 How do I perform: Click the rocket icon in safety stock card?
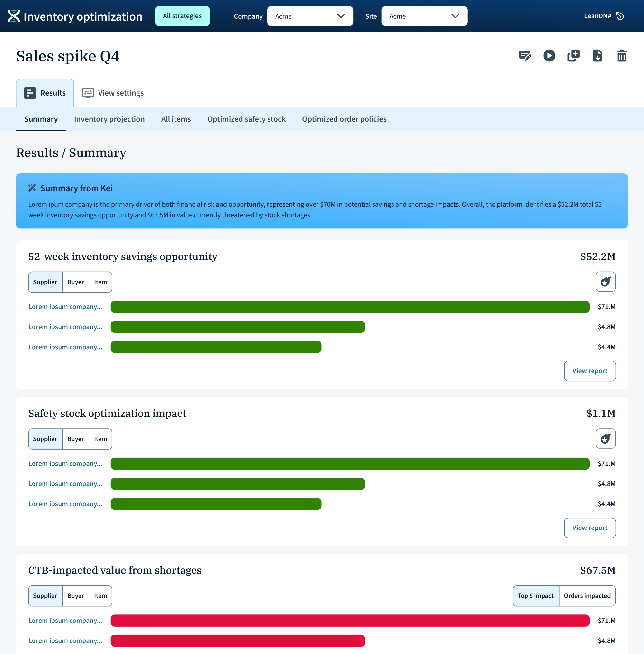tap(605, 439)
